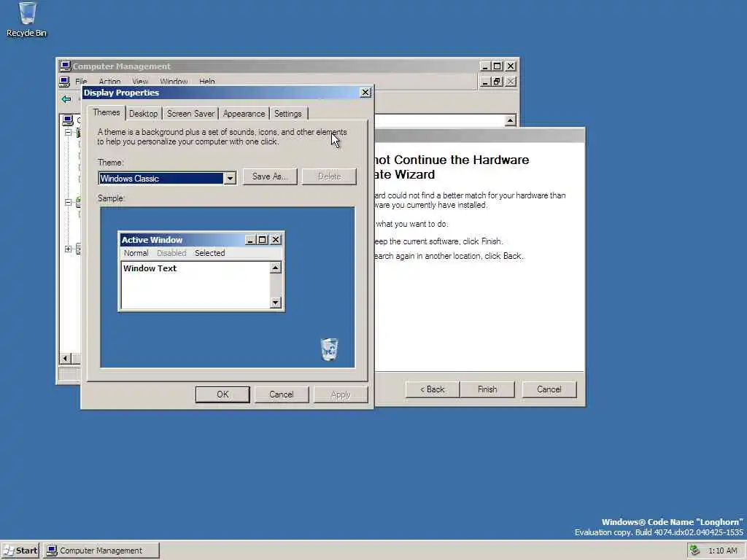Open the Screen Saver tab
This screenshot has width=747, height=560.
pyautogui.click(x=190, y=114)
